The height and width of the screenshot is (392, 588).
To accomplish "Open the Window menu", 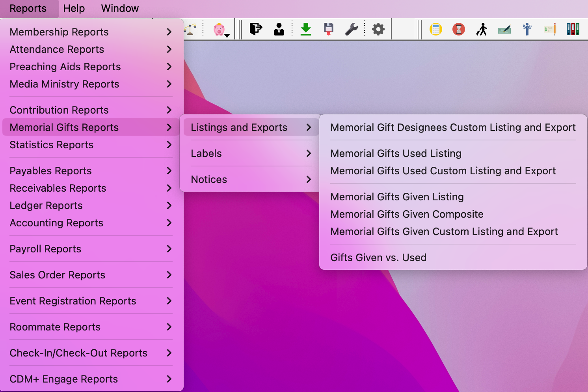I will coord(120,8).
